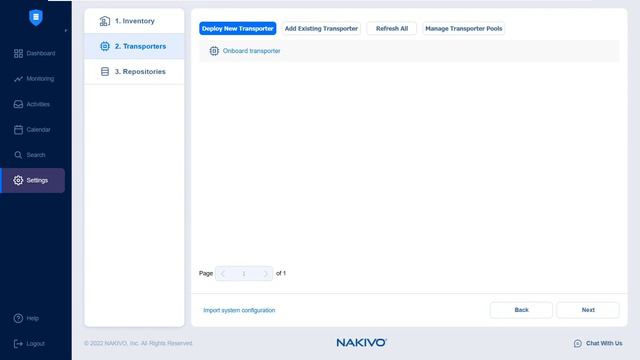
Task: Open Activities from the sidebar
Action: [31, 104]
